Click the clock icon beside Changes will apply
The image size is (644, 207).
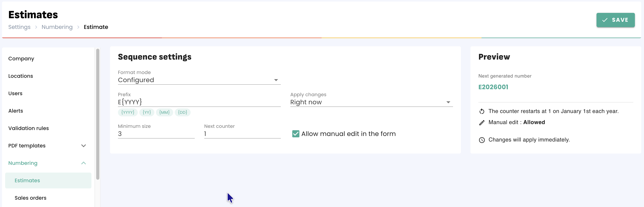point(482,140)
